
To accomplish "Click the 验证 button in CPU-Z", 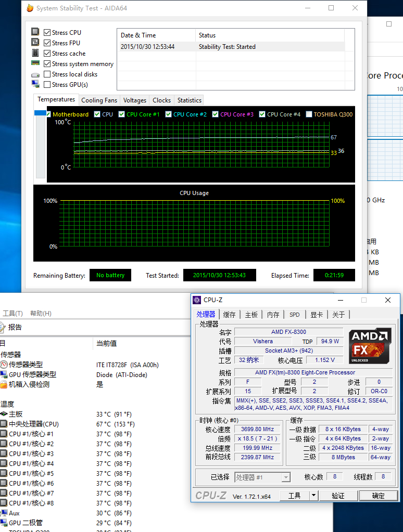I will coord(338,496).
